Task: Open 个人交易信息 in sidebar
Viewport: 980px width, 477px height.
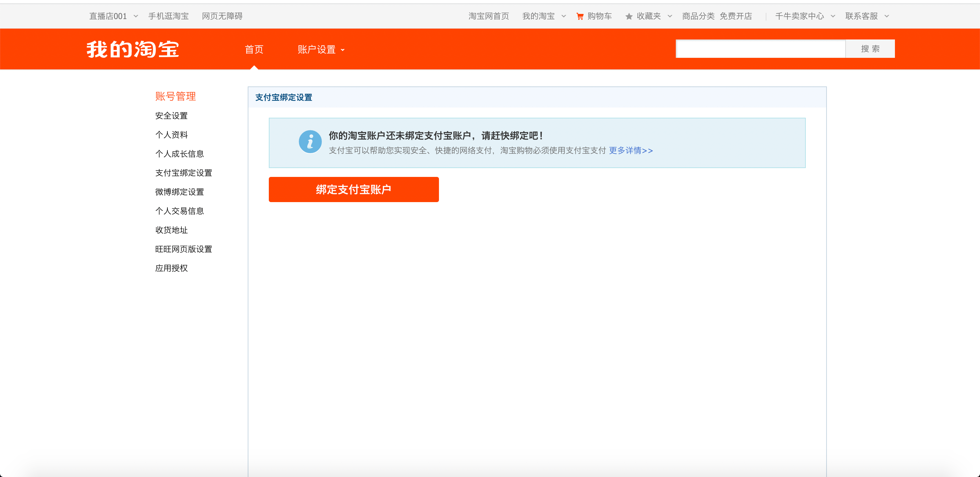Action: [x=180, y=211]
